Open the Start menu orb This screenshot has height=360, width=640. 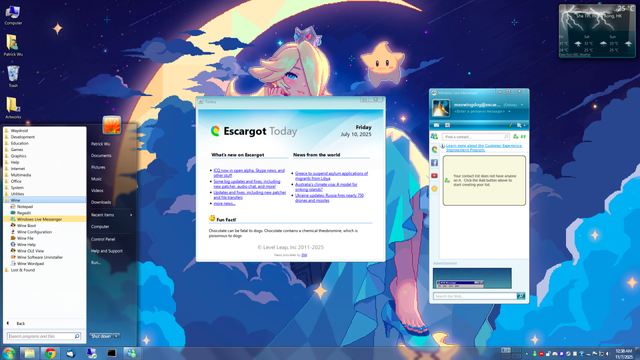point(9,353)
